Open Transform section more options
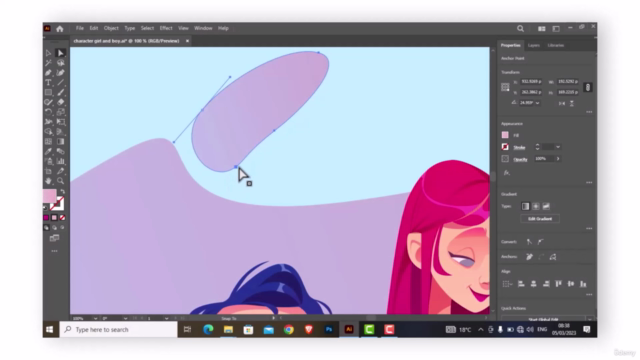Image resolution: width=640 pixels, height=360 pixels. (x=589, y=112)
